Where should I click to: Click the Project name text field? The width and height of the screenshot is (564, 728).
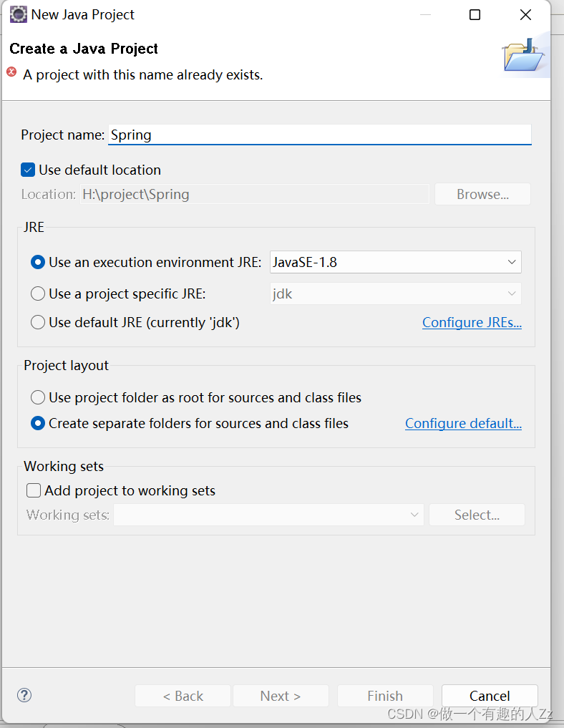tap(319, 135)
